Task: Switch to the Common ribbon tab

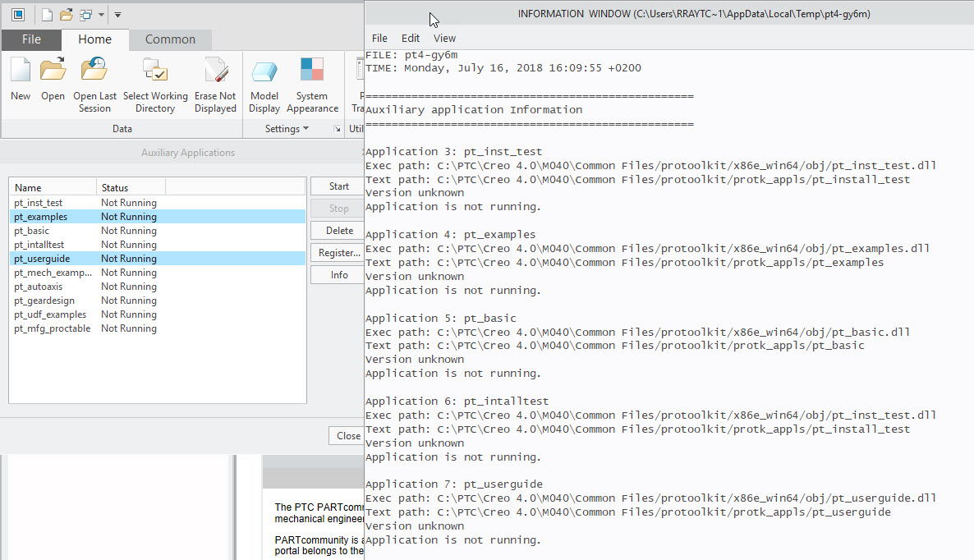Action: tap(170, 39)
